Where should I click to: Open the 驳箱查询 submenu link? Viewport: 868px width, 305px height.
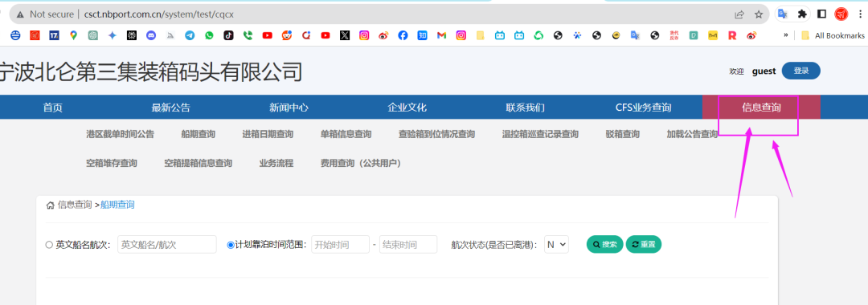(623, 134)
